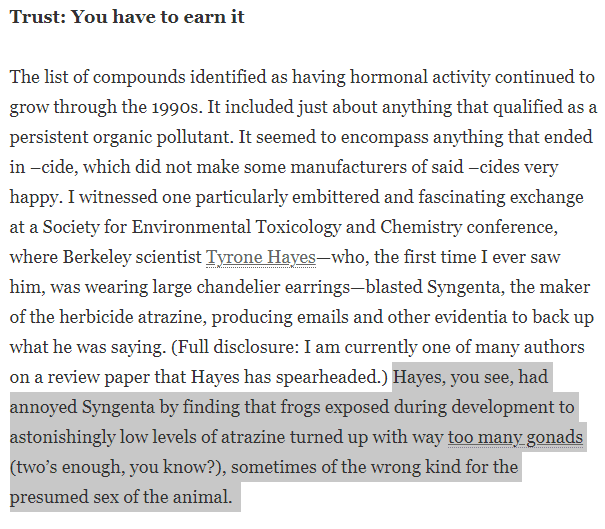Click the heading "Trust: You have to earn it"
Screen dimensions: 605x529
click(127, 17)
